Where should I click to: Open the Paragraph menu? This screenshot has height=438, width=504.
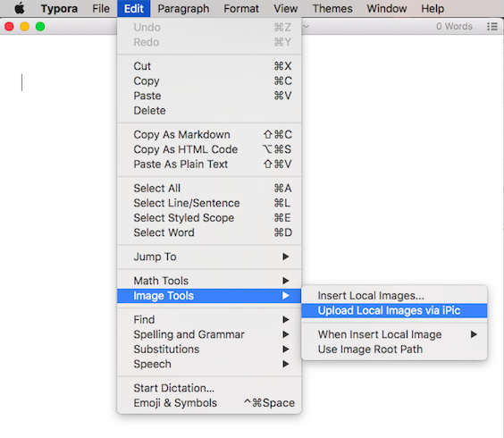tap(183, 8)
